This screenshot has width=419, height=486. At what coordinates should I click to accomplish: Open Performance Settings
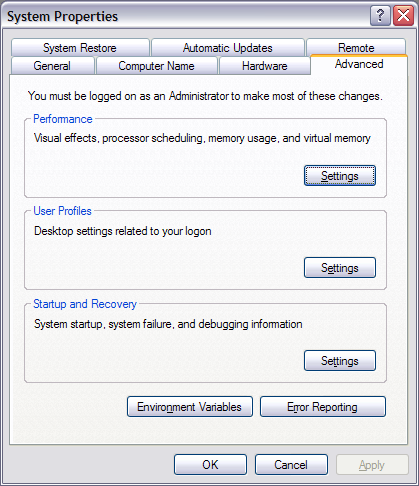pyautogui.click(x=340, y=176)
